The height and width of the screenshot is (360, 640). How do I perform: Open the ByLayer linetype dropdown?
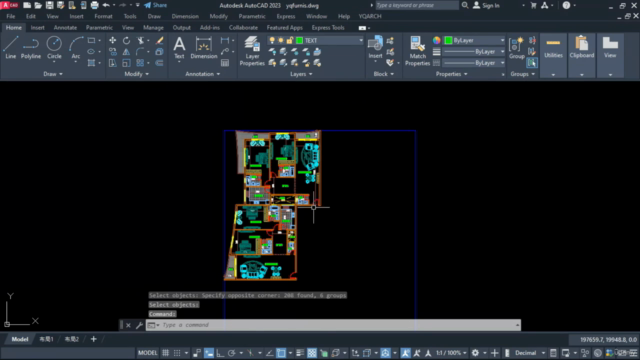(x=502, y=63)
